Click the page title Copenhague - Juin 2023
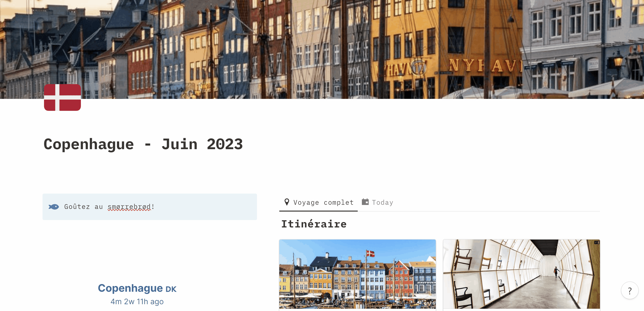This screenshot has width=644, height=311. tap(143, 144)
